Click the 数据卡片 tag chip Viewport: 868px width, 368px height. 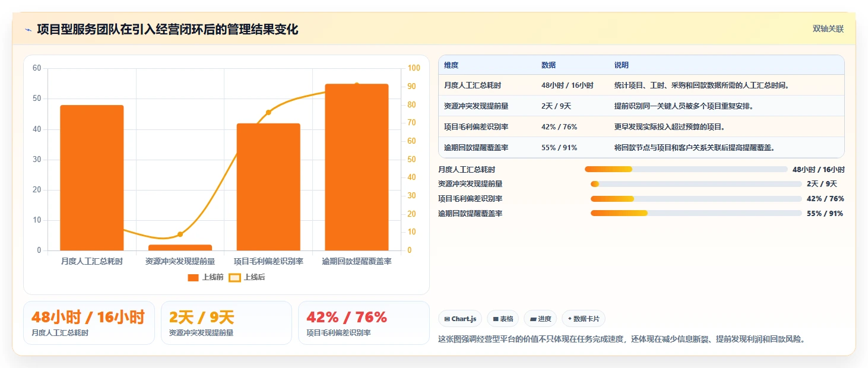(584, 319)
